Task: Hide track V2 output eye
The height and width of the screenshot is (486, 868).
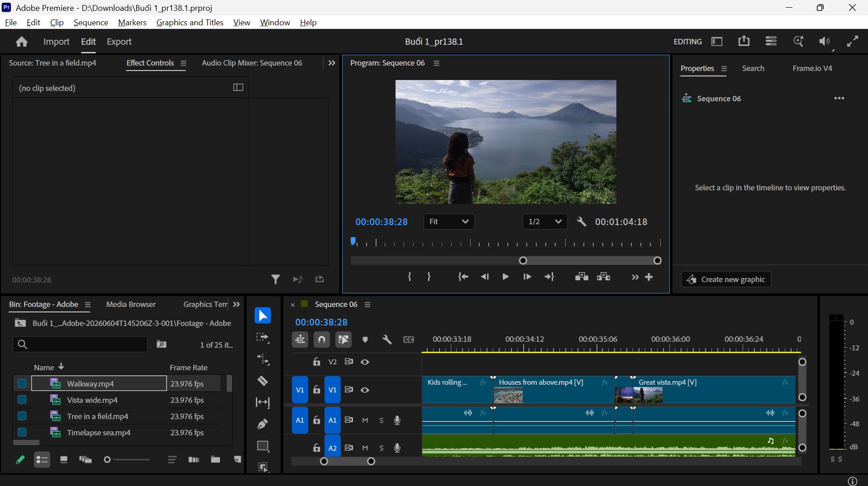Action: (365, 362)
